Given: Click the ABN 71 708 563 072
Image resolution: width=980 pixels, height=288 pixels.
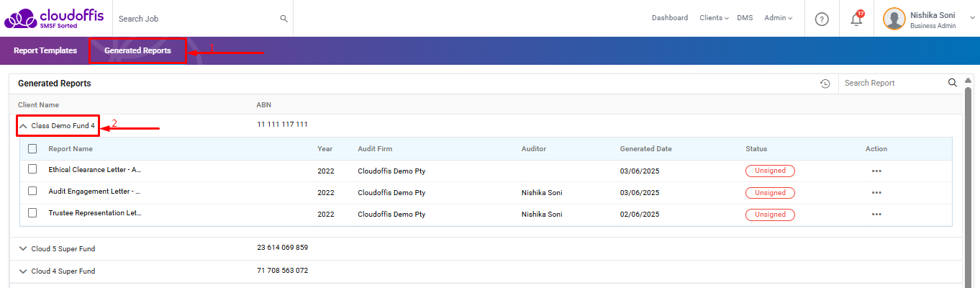Looking at the screenshot, I should pyautogui.click(x=282, y=271).
